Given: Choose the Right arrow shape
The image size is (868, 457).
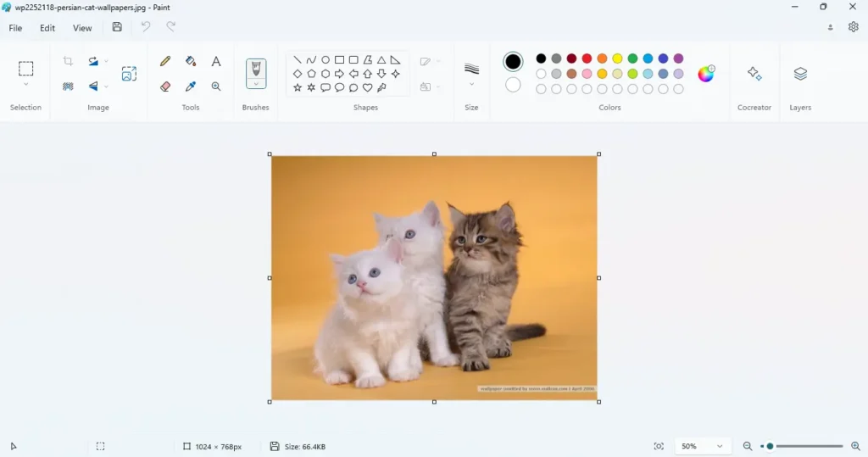Looking at the screenshot, I should pos(339,74).
